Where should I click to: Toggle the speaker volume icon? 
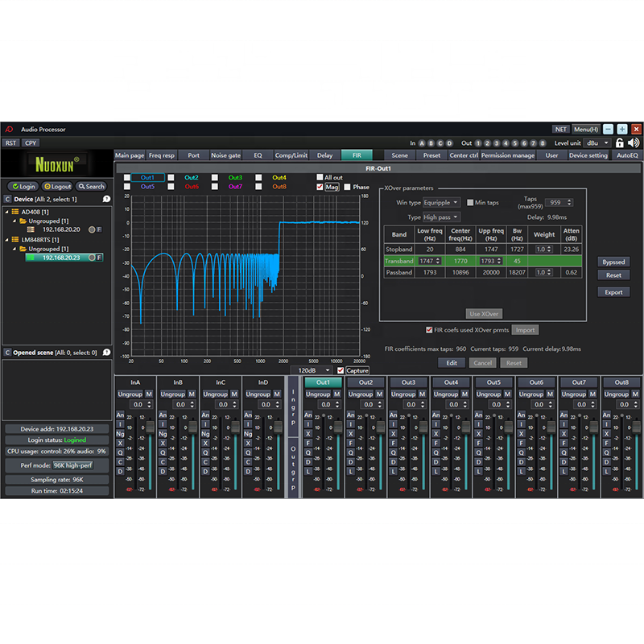pyautogui.click(x=634, y=143)
